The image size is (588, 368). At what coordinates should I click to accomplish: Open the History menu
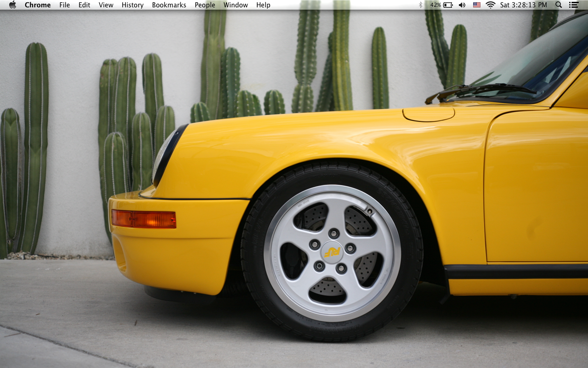pos(132,5)
